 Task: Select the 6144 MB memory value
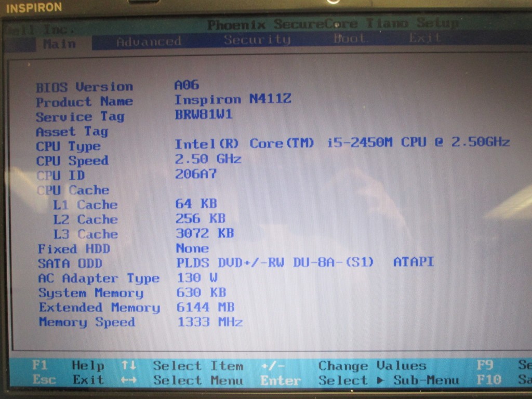click(x=206, y=307)
